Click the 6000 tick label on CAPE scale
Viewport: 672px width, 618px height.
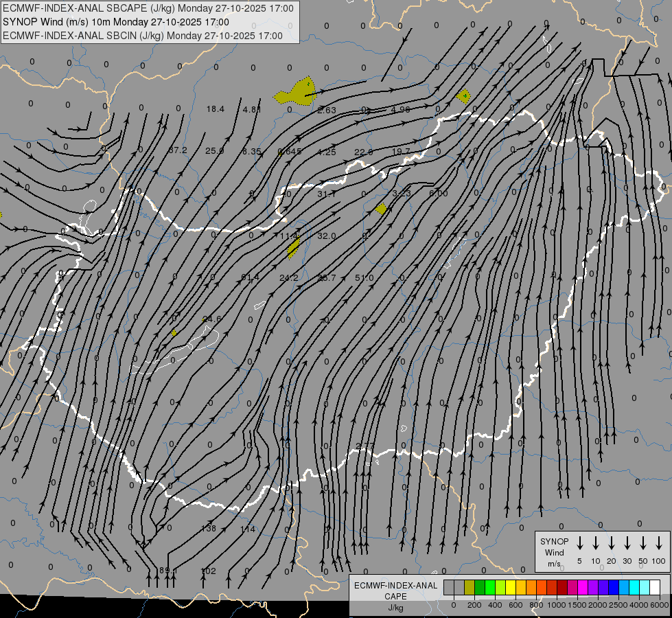pos(660,605)
